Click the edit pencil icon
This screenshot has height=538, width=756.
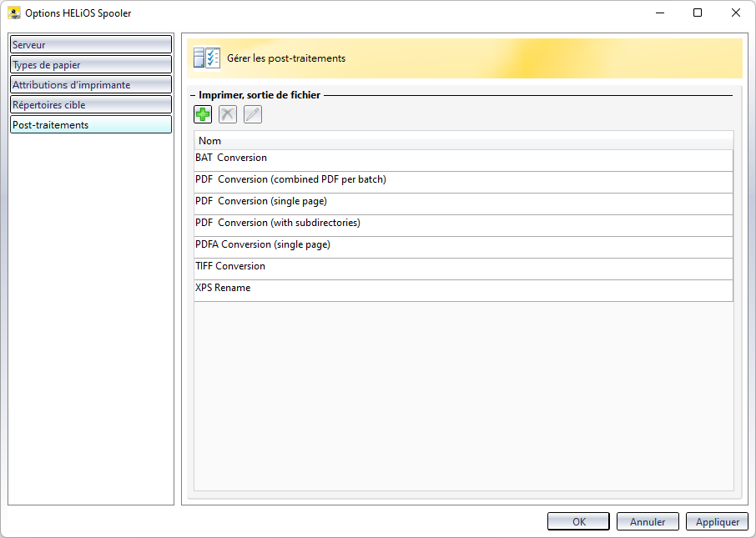point(253,114)
